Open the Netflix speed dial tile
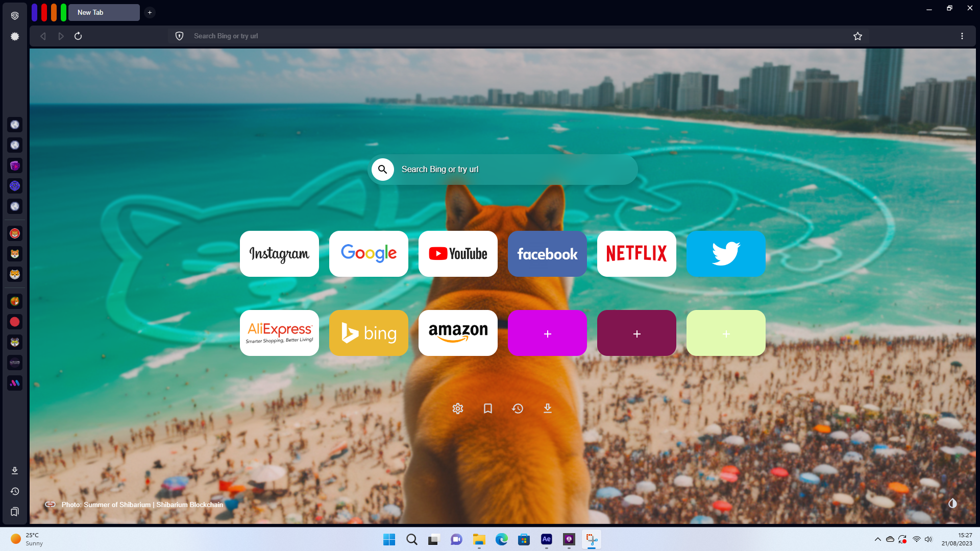The image size is (980, 551). coord(636,254)
